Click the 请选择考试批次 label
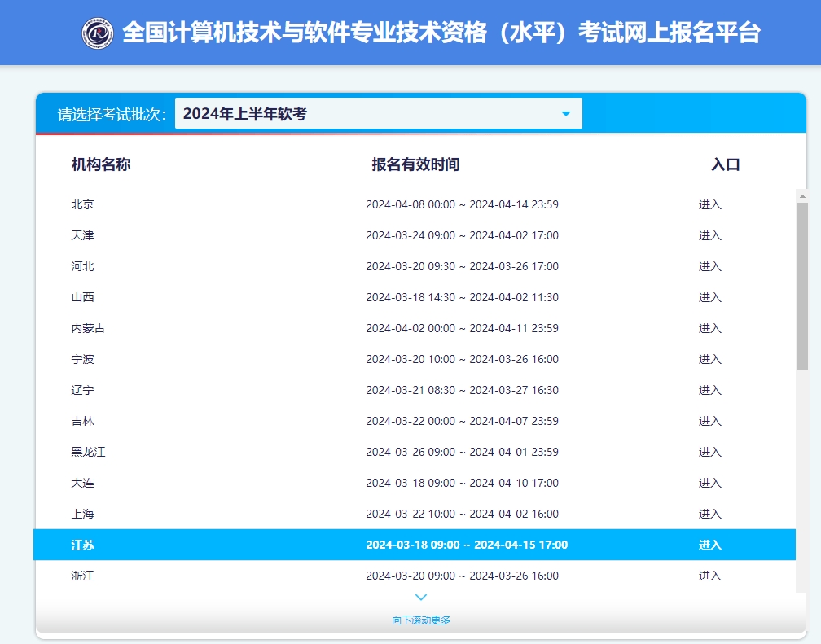Image resolution: width=821 pixels, height=644 pixels. (112, 114)
